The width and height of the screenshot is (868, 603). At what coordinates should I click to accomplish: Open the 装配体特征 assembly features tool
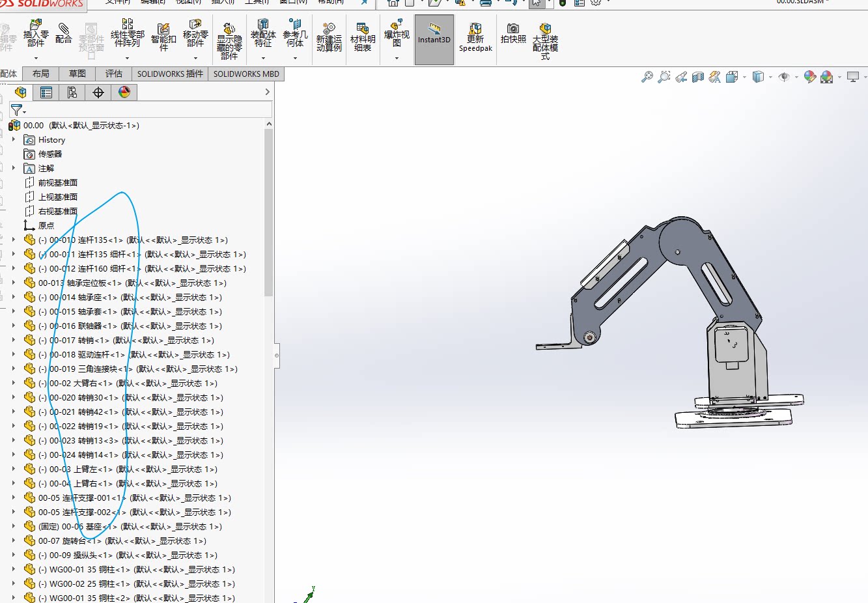pyautogui.click(x=263, y=33)
